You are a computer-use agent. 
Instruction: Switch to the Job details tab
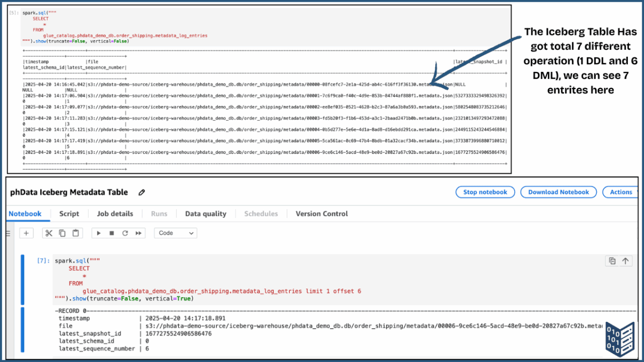pos(115,213)
